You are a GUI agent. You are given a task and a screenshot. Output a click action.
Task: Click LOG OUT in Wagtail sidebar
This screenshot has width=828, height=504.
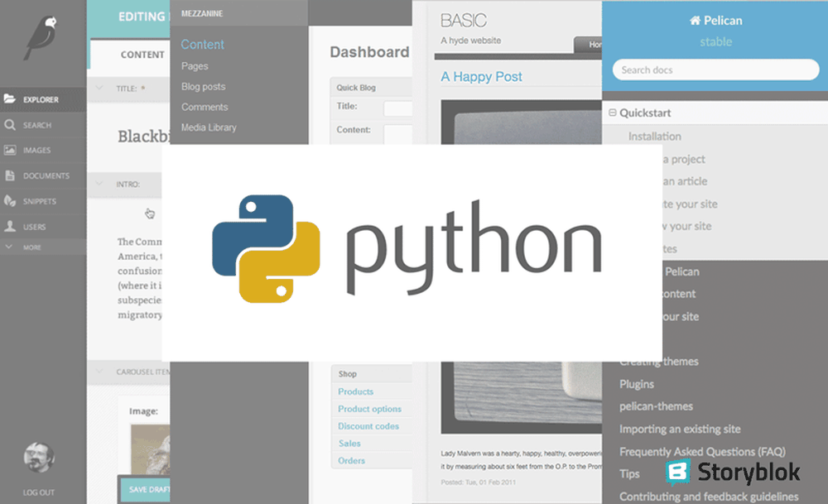pos(39,492)
